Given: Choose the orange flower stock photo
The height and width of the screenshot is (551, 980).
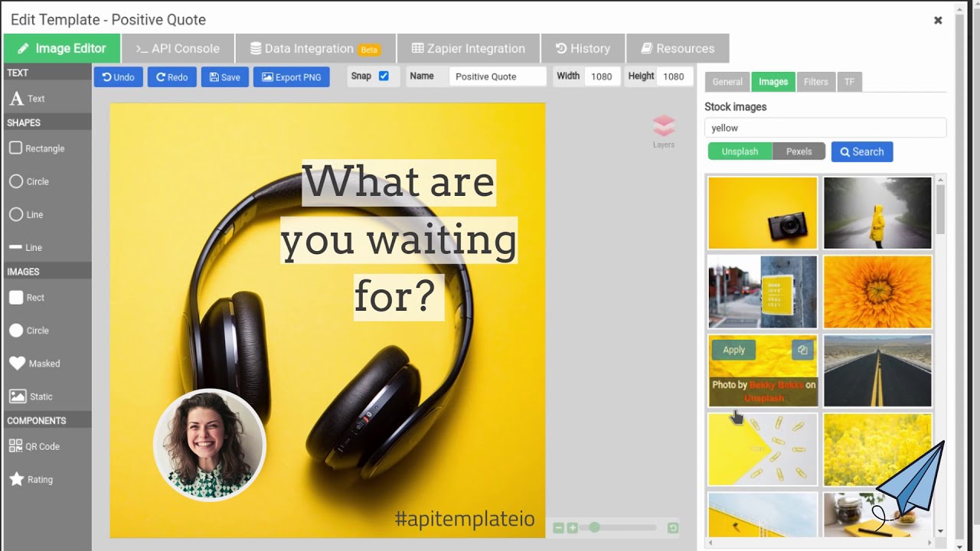Looking at the screenshot, I should point(877,292).
